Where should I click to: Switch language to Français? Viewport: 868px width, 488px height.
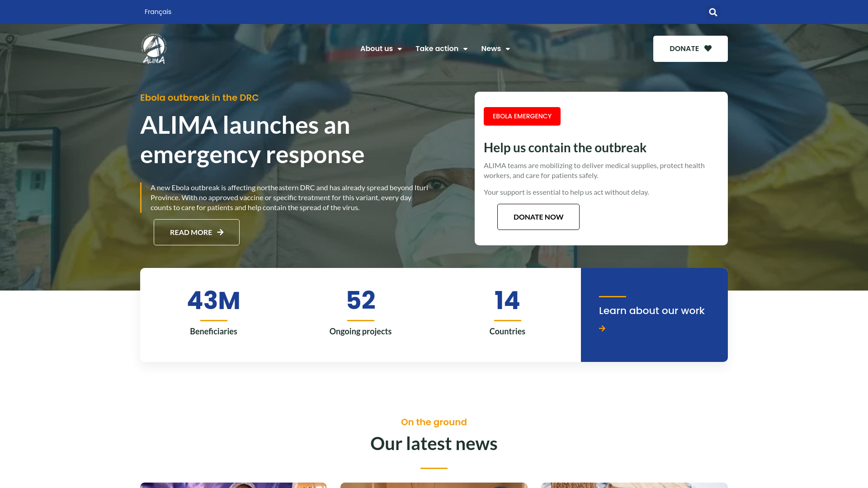158,12
